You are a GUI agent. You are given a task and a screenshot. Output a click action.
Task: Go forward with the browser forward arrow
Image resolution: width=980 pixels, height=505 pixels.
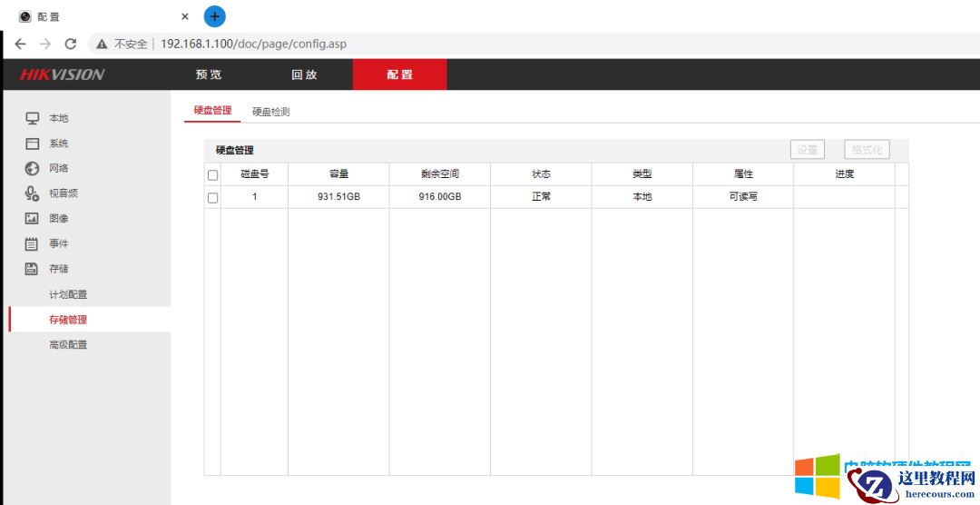pyautogui.click(x=45, y=44)
